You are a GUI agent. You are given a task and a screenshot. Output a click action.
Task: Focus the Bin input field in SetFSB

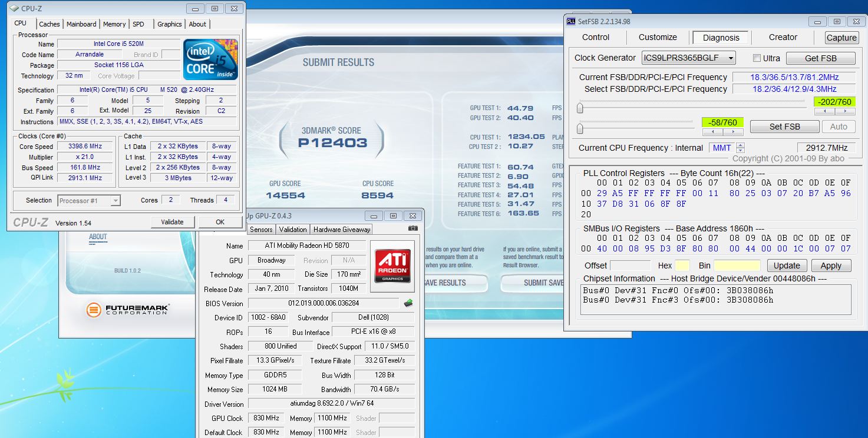[x=737, y=266]
